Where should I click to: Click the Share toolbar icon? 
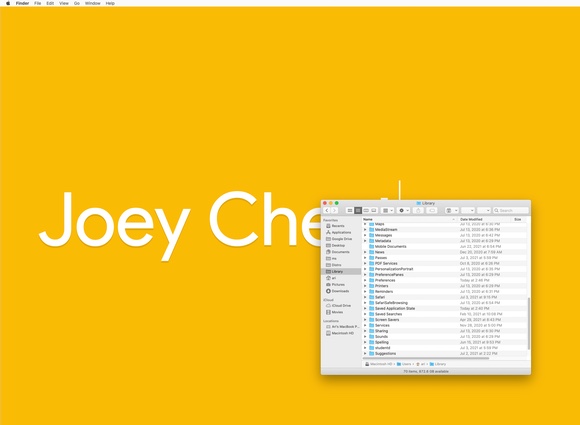[x=418, y=210]
